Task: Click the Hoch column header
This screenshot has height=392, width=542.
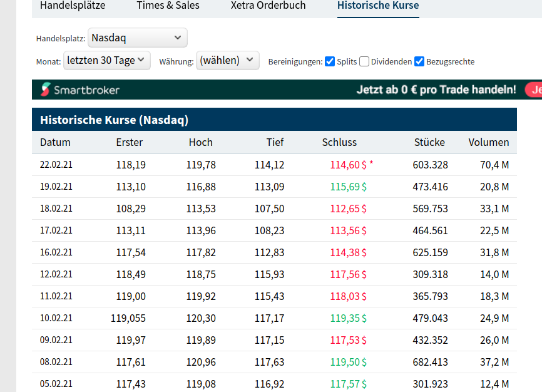Action: [201, 143]
